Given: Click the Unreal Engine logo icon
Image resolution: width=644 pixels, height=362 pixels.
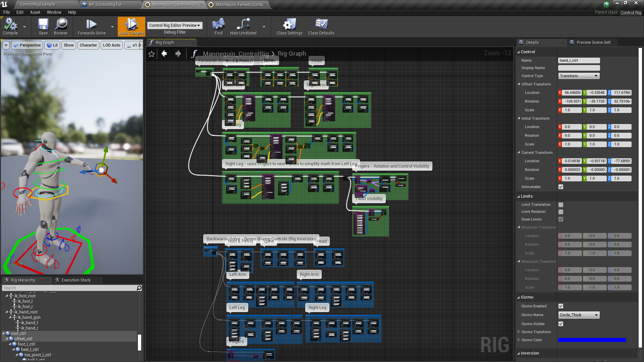Looking at the screenshot, I should point(5,4).
